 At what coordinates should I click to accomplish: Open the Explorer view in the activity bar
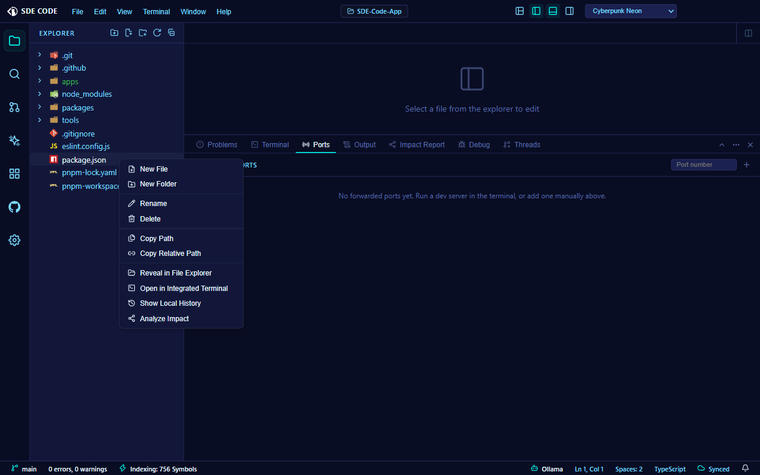[14, 41]
